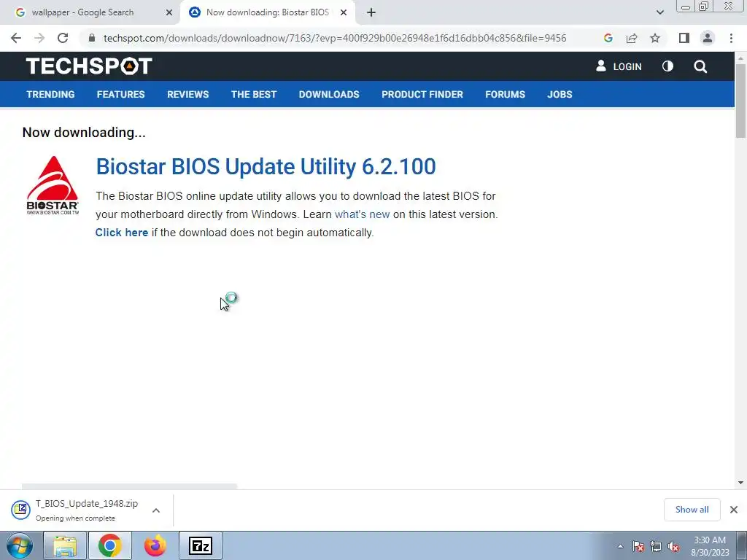
Task: Click the TechSpot logo
Action: pos(89,66)
